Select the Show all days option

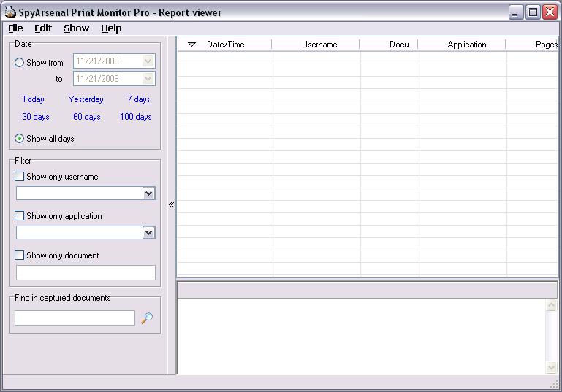[19, 139]
